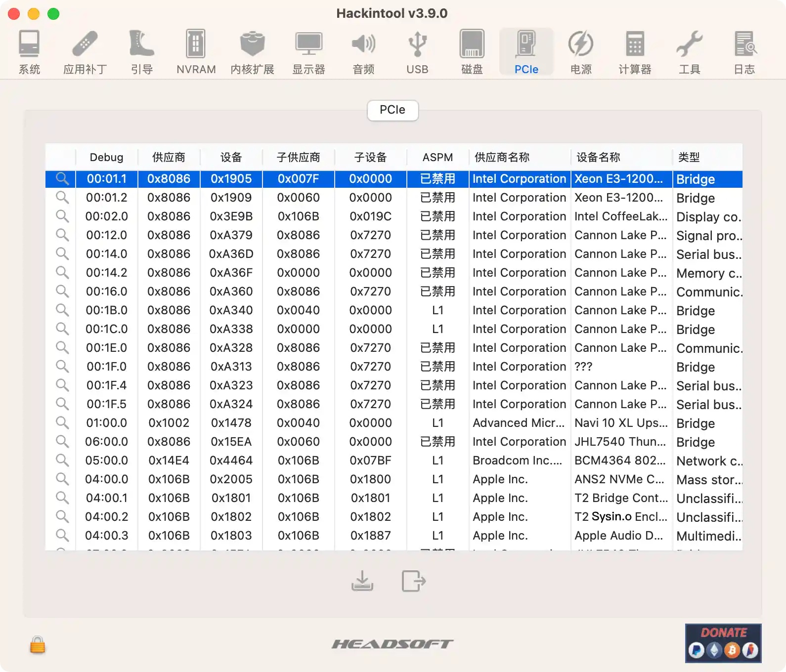Sort by the Debug column header
786x672 pixels.
point(106,157)
